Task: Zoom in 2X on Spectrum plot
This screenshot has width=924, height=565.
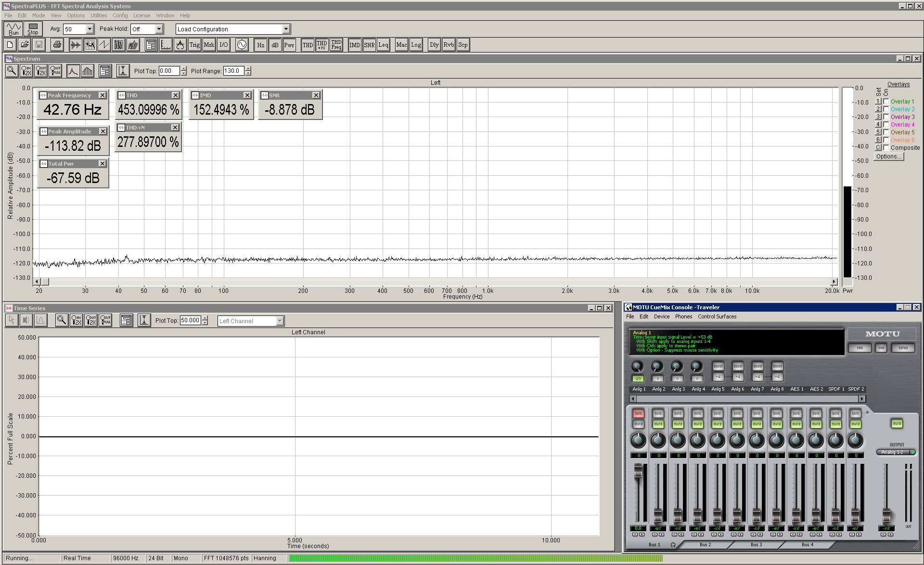Action: pos(26,71)
